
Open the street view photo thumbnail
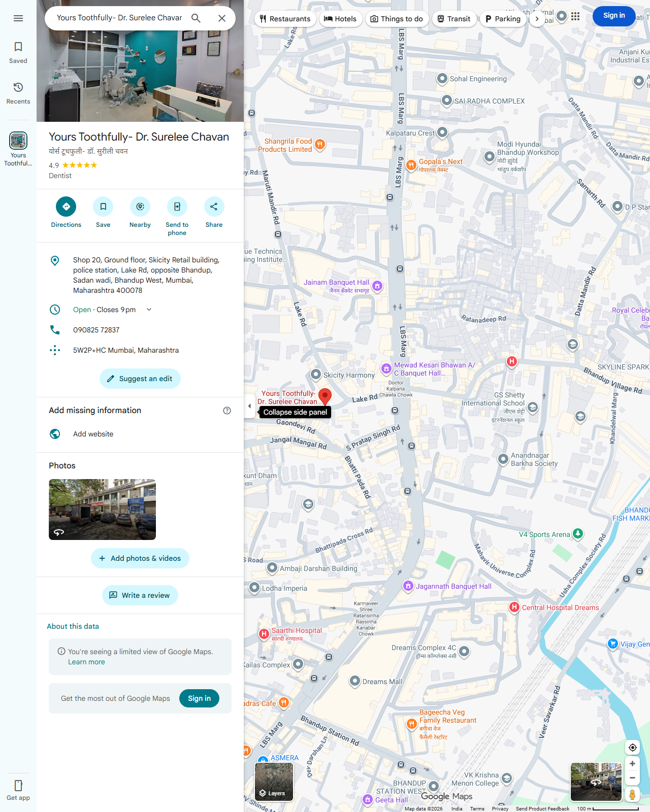[x=102, y=510]
